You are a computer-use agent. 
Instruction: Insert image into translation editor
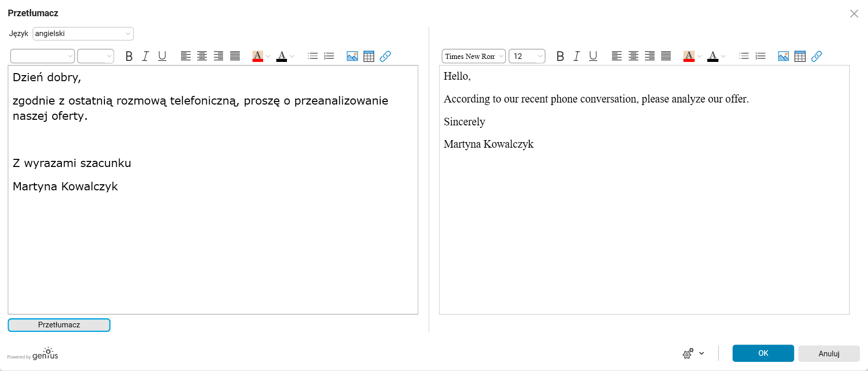pos(783,56)
